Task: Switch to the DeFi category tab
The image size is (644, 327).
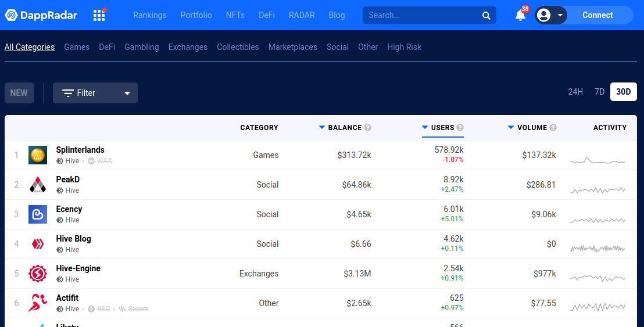Action: [107, 47]
